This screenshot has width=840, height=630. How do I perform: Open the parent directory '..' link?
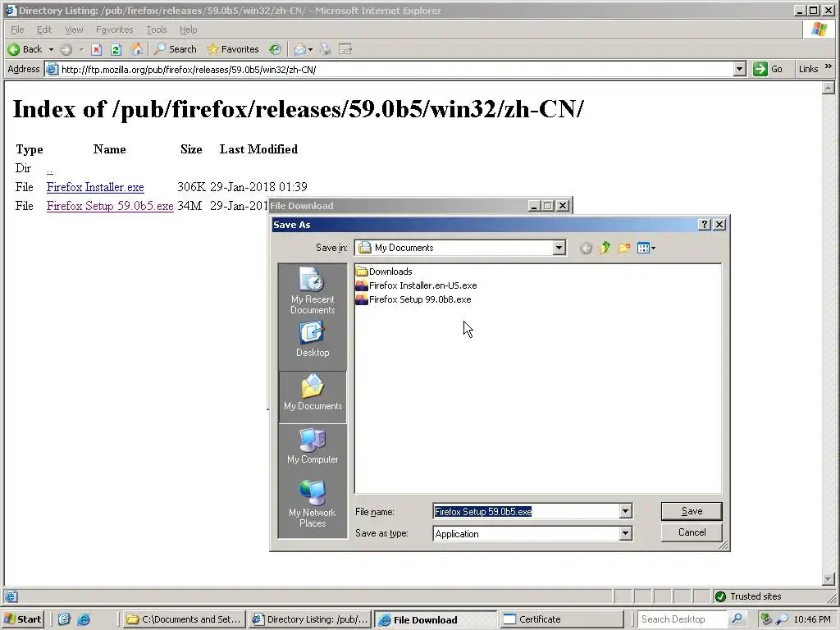(49, 170)
